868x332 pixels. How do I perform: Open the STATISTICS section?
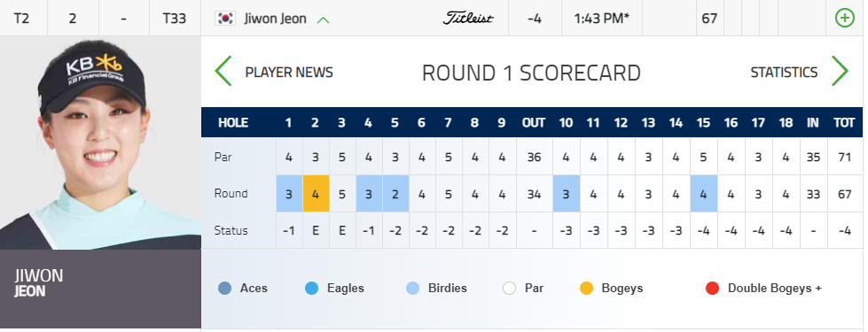(784, 73)
